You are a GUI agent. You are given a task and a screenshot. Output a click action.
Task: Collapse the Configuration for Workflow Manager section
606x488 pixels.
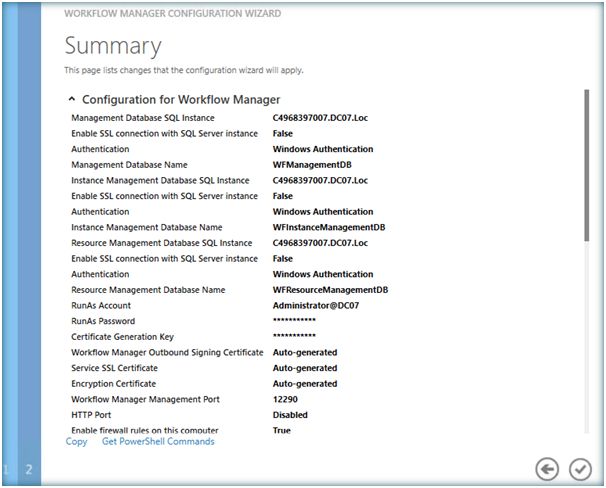tap(71, 100)
